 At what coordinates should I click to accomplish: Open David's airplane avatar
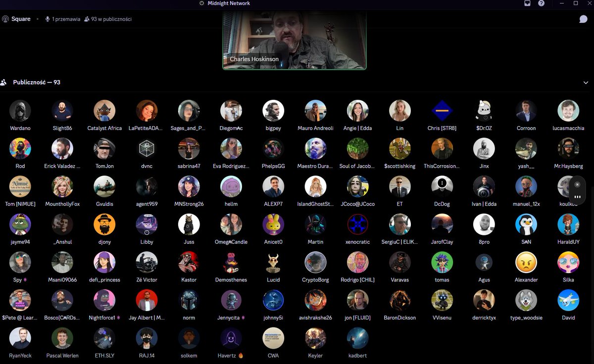(568, 300)
